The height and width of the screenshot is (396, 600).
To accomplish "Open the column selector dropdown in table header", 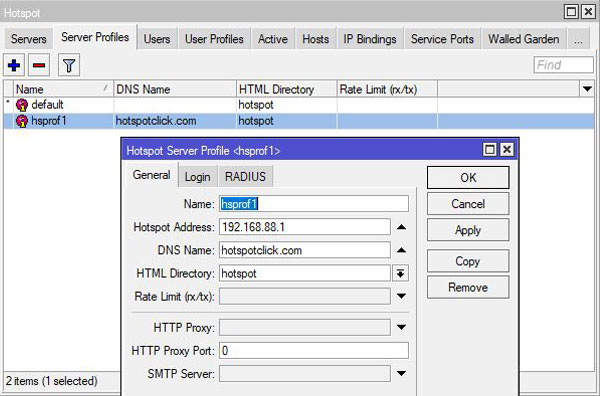I will tap(587, 89).
